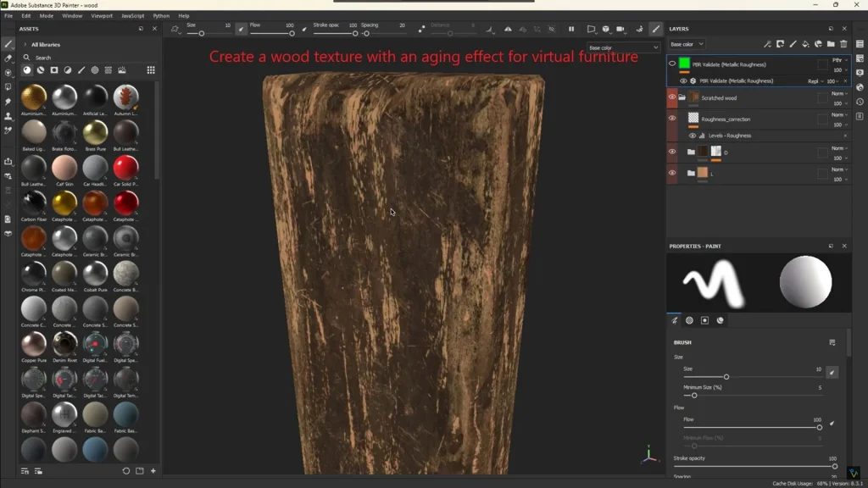Toggle visibility of PBR Validate layer
Viewport: 868px width, 488px height.
coord(672,64)
